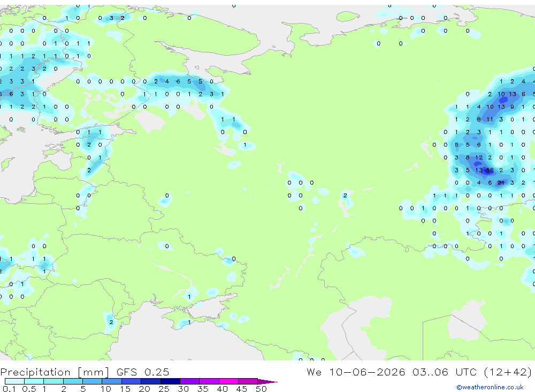Click the legend label '10' under color bar

pyautogui.click(x=106, y=389)
